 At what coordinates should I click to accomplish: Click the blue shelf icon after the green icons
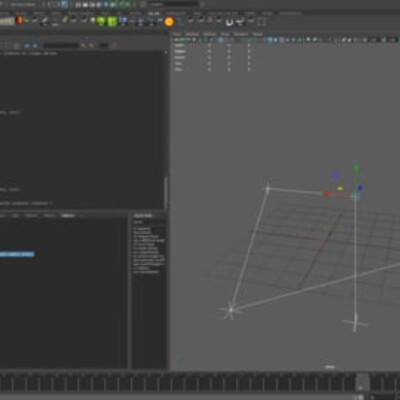click(x=123, y=21)
